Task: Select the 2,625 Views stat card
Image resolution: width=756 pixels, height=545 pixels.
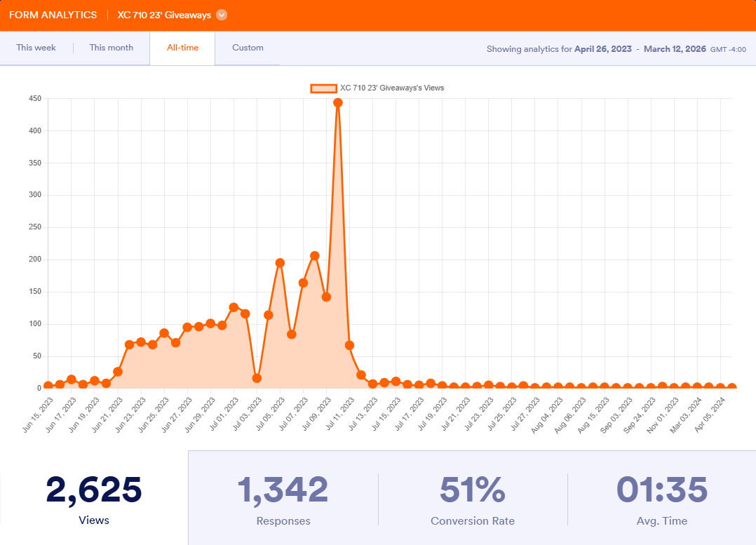Action: click(x=94, y=498)
